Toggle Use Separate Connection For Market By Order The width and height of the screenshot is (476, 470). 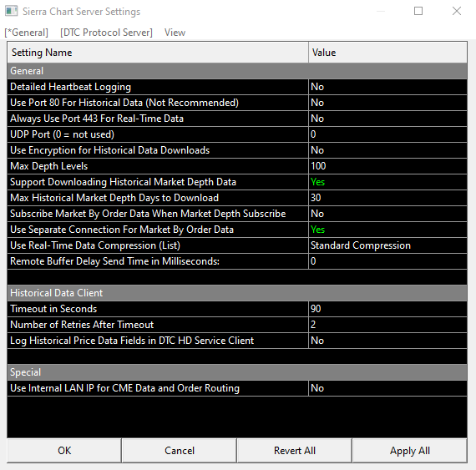tap(387, 230)
